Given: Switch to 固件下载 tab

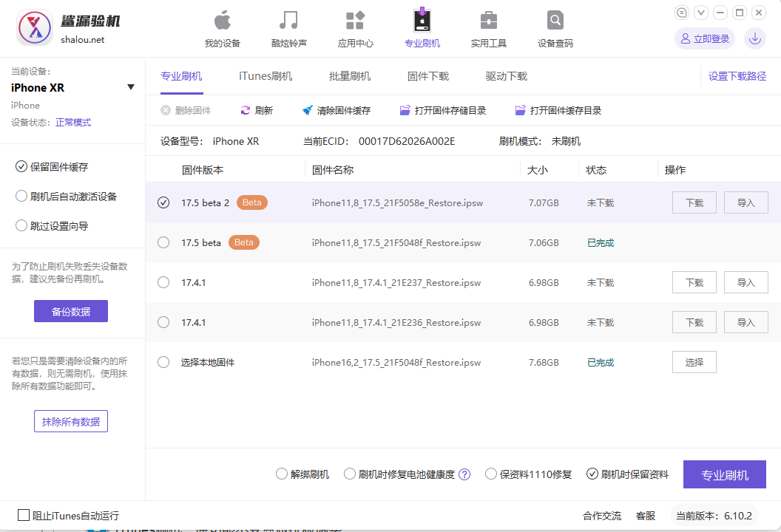Looking at the screenshot, I should [428, 76].
